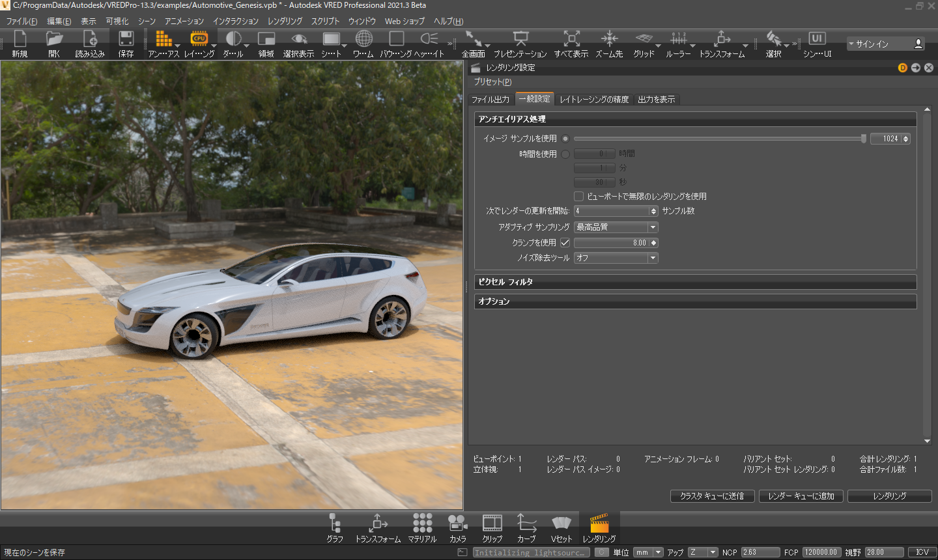Toggle the headlight toolbar icon

click(x=429, y=39)
